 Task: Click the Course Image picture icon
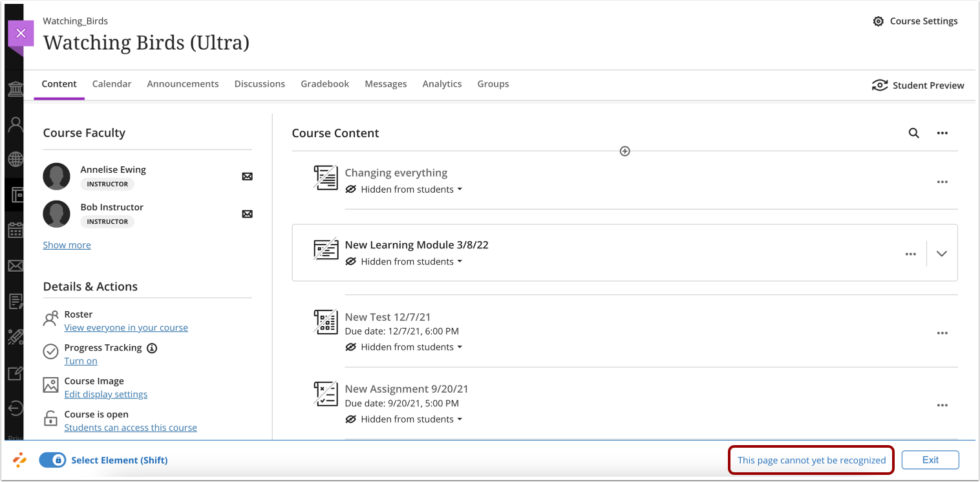(50, 385)
